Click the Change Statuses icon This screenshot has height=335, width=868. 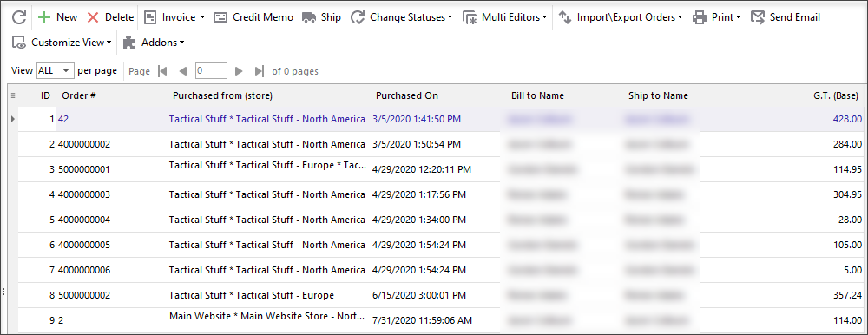(358, 17)
